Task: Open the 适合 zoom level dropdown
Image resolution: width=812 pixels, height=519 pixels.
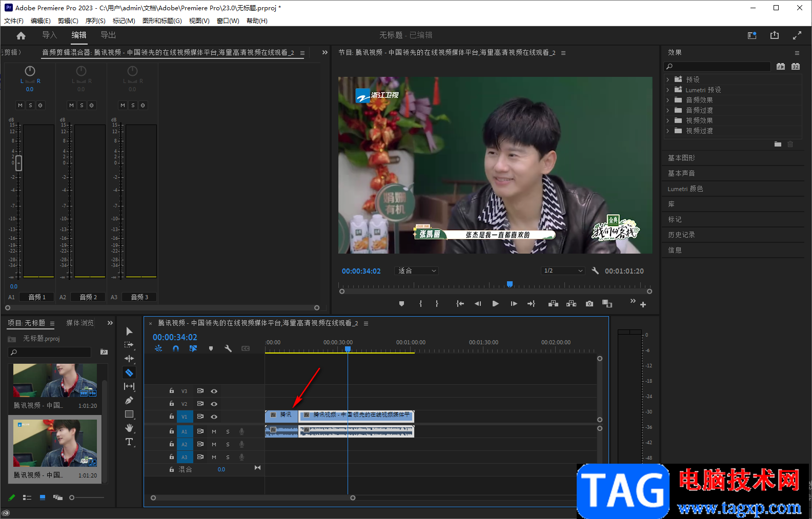Action: click(x=416, y=271)
